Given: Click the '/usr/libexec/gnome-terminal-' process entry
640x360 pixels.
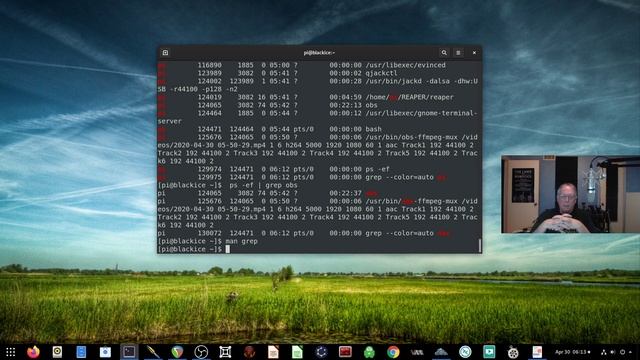Looking at the screenshot, I should [421, 113].
